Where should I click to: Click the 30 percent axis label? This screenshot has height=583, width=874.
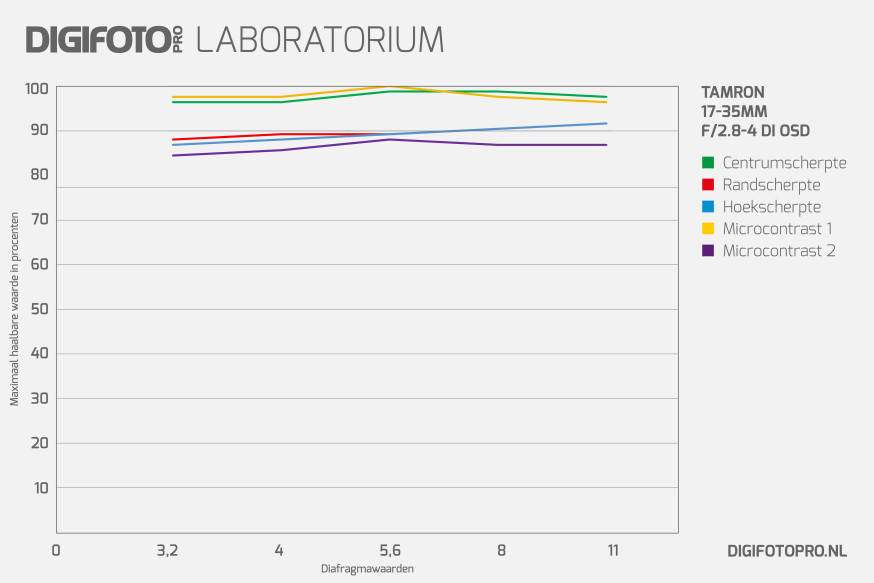pyautogui.click(x=39, y=399)
